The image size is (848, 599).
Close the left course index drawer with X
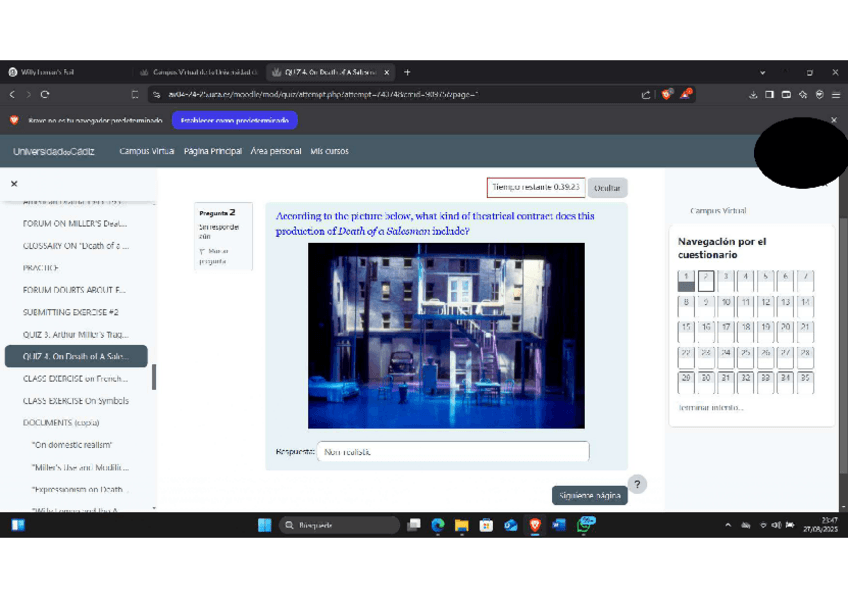click(14, 184)
